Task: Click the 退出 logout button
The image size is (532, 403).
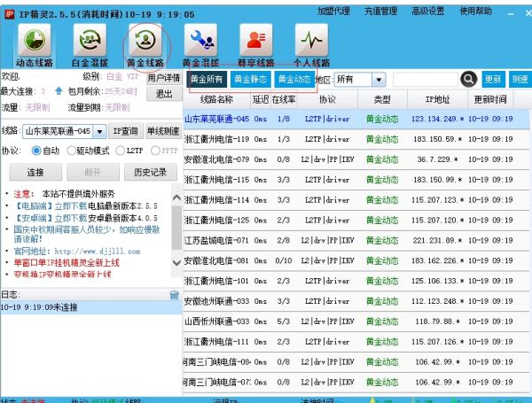Action: [164, 94]
